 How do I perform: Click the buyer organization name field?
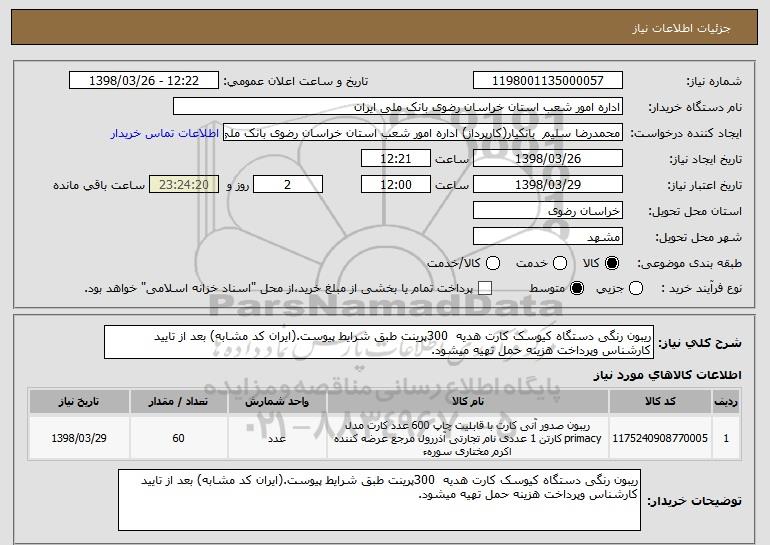coord(398,107)
